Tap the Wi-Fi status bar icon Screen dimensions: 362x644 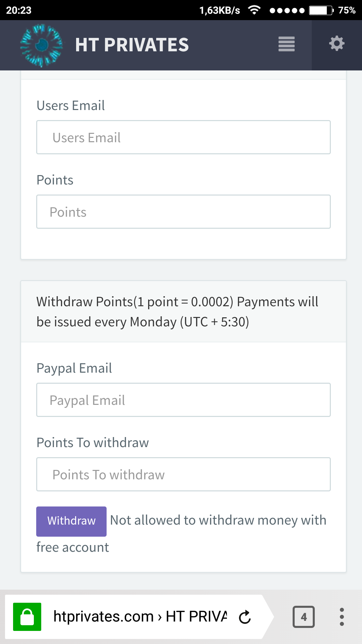pos(254,10)
